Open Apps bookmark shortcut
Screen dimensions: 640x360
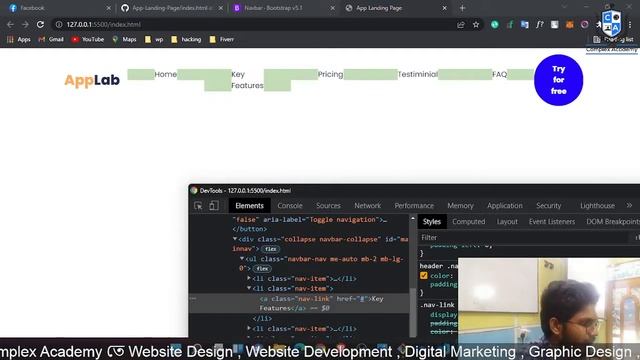[19, 40]
